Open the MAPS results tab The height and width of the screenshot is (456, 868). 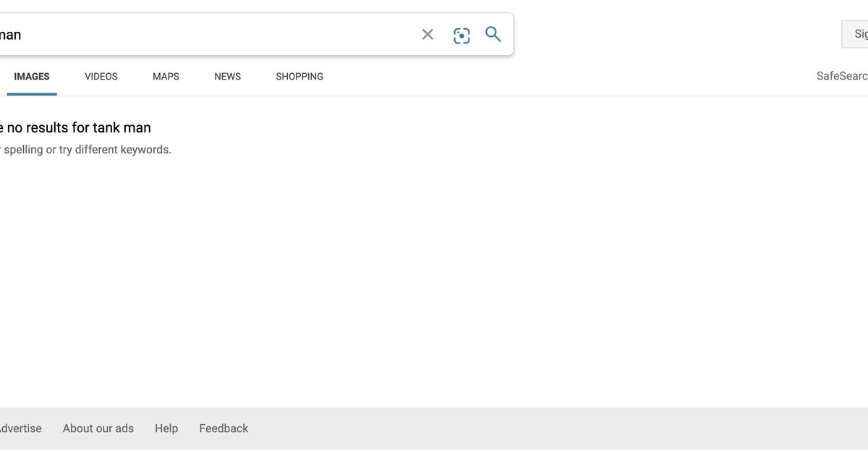click(x=166, y=76)
